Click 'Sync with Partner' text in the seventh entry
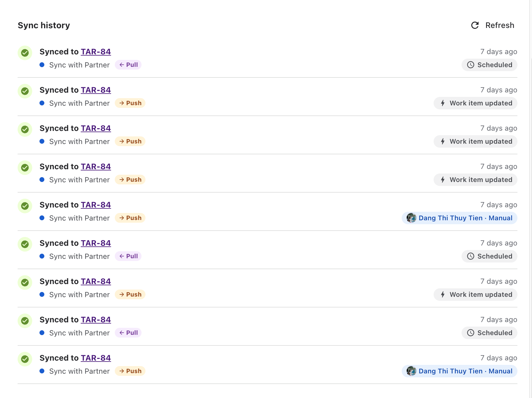Viewport: 532px width, 398px height. coord(79,295)
